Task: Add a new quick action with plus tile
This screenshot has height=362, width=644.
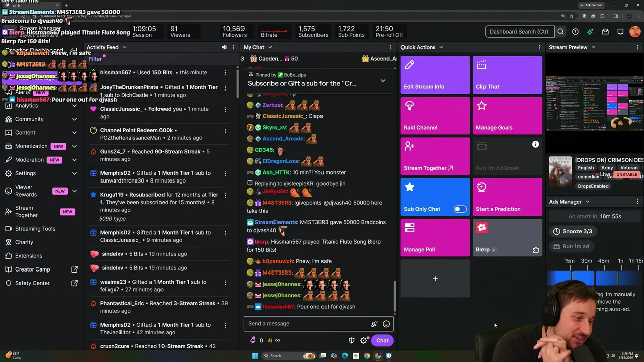Action: [435, 279]
